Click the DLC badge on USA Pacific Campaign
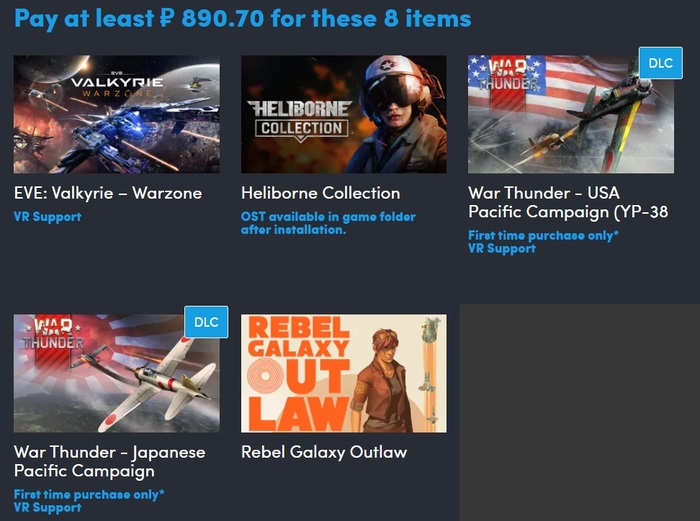 click(x=661, y=63)
